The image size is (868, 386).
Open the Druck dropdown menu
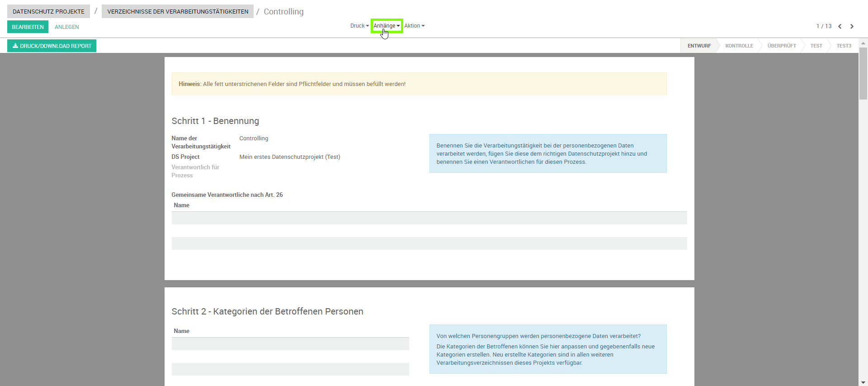tap(359, 26)
